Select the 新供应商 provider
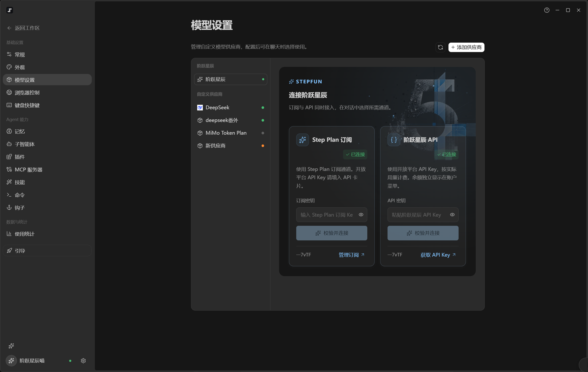 pyautogui.click(x=231, y=146)
